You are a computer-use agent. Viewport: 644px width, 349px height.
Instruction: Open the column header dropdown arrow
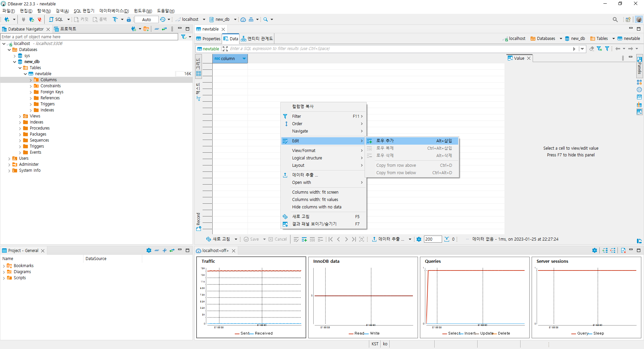point(244,59)
